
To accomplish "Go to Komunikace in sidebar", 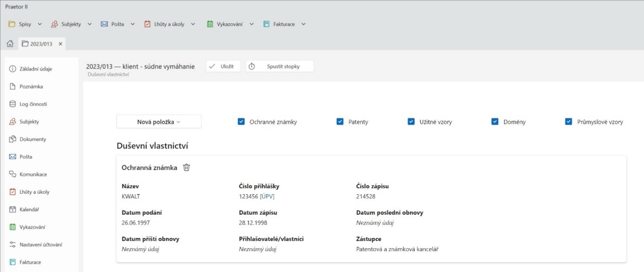I will 33,174.
